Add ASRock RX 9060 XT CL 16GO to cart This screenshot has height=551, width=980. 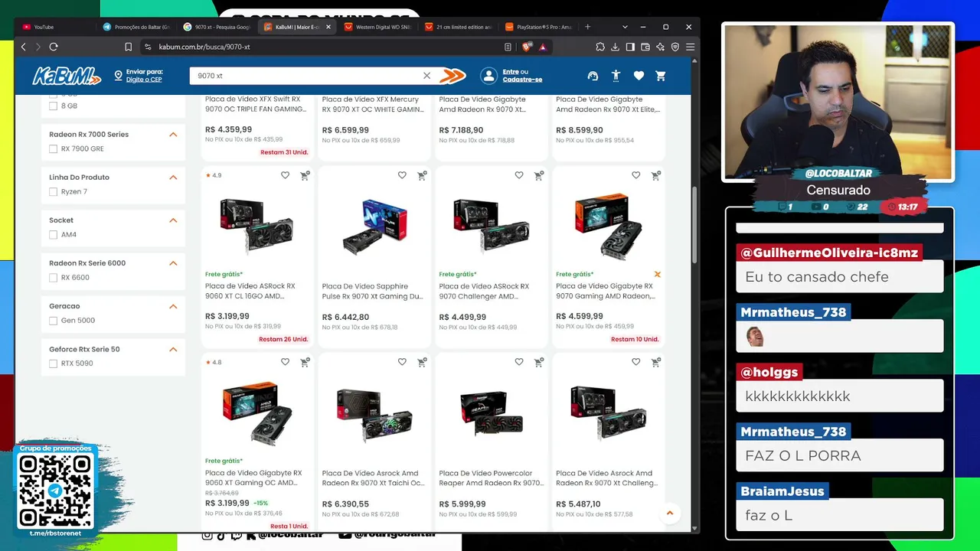(x=305, y=175)
